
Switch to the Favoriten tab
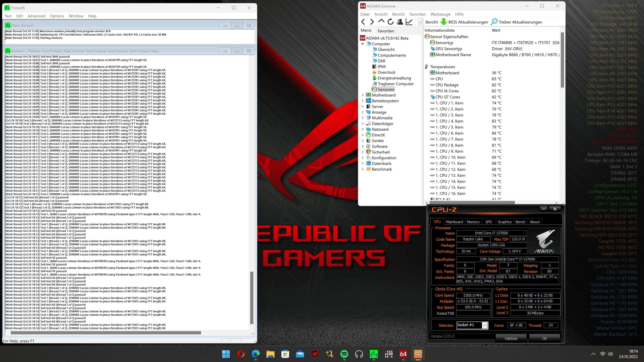click(386, 31)
